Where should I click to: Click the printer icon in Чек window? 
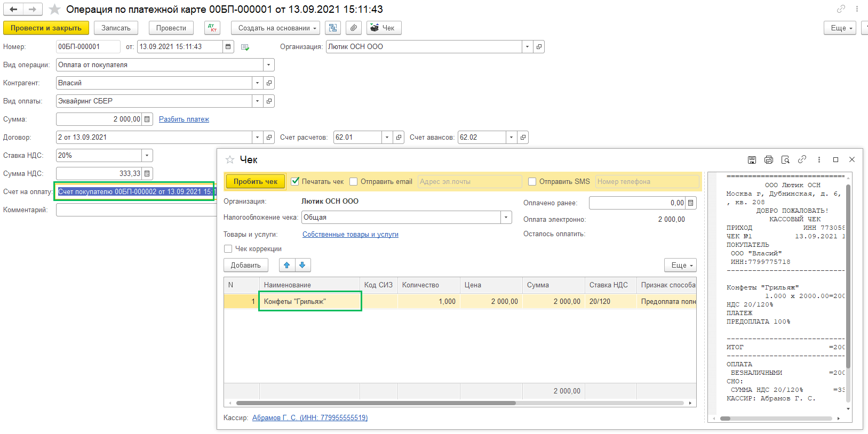pos(768,160)
